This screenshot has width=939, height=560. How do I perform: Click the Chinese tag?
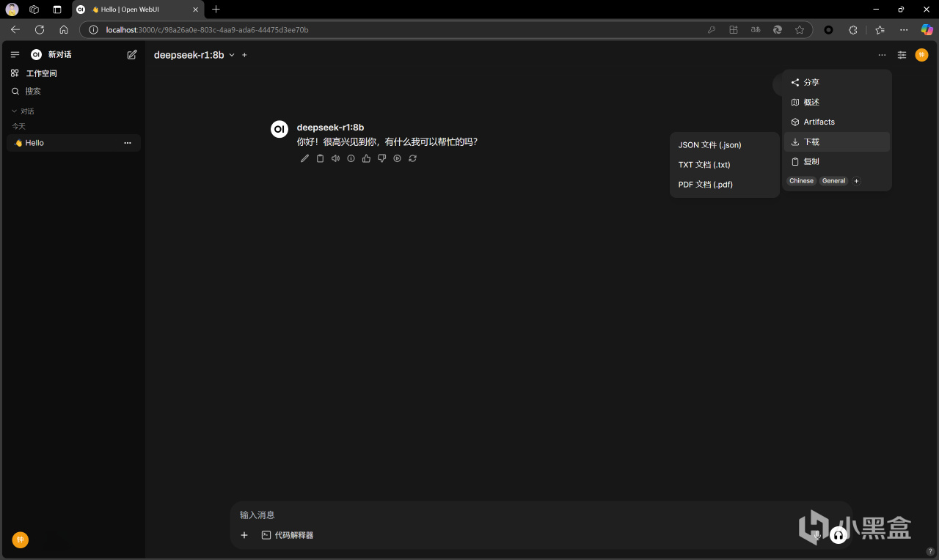pos(801,181)
